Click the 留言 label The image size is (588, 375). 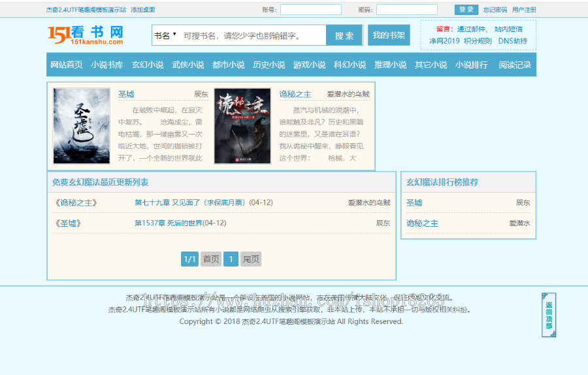445,29
